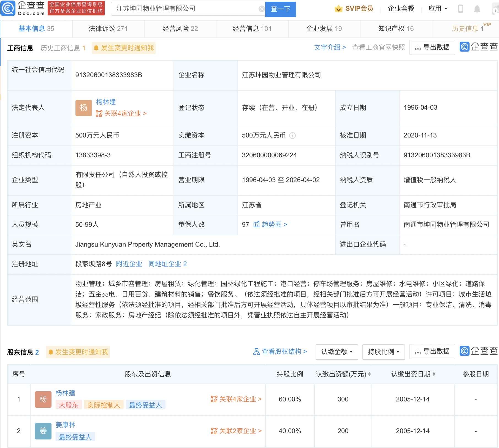Click bell icon in 股东信息 change notice
The image size is (499, 448).
tap(51, 352)
